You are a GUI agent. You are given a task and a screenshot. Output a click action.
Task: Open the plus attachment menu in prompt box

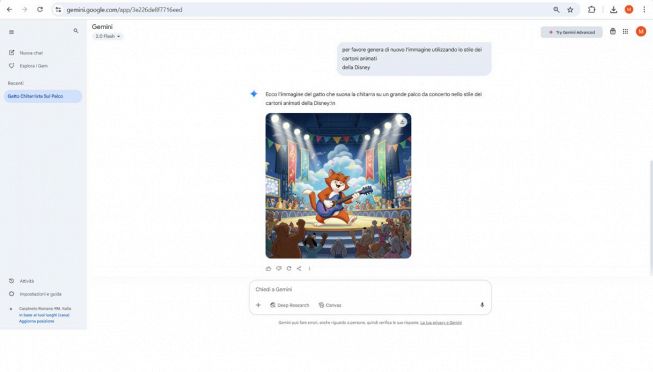pyautogui.click(x=258, y=305)
